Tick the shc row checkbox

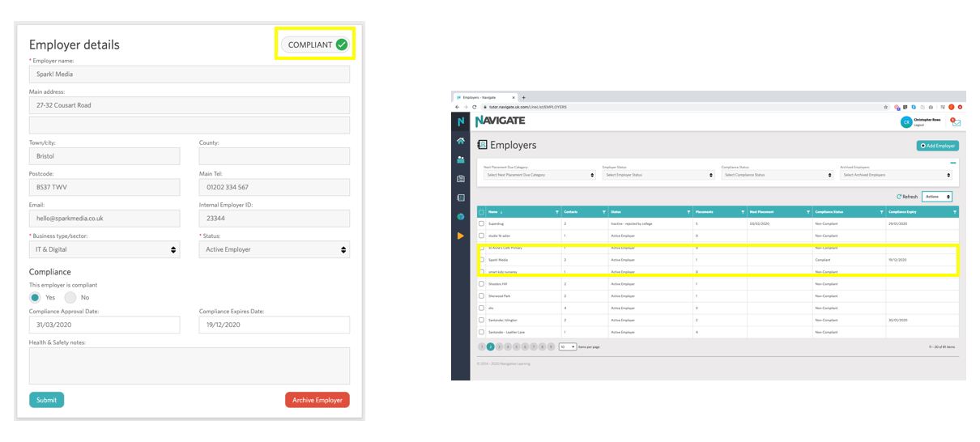coord(482,308)
